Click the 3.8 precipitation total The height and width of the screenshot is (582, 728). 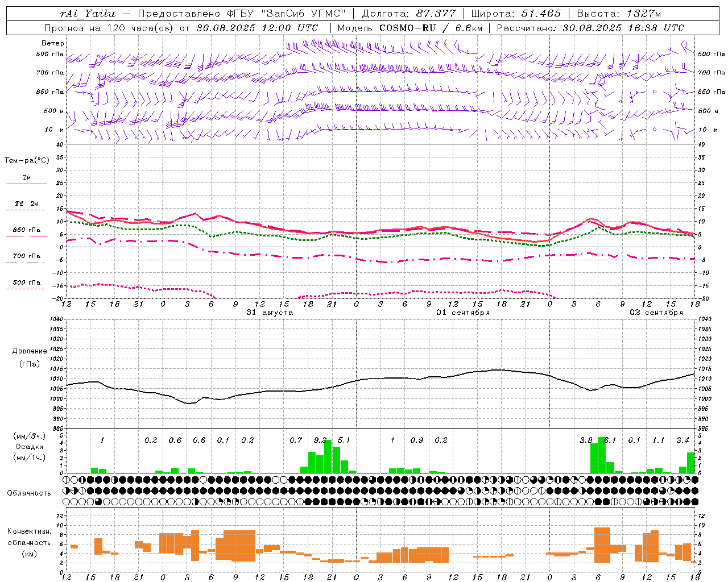[x=586, y=440]
